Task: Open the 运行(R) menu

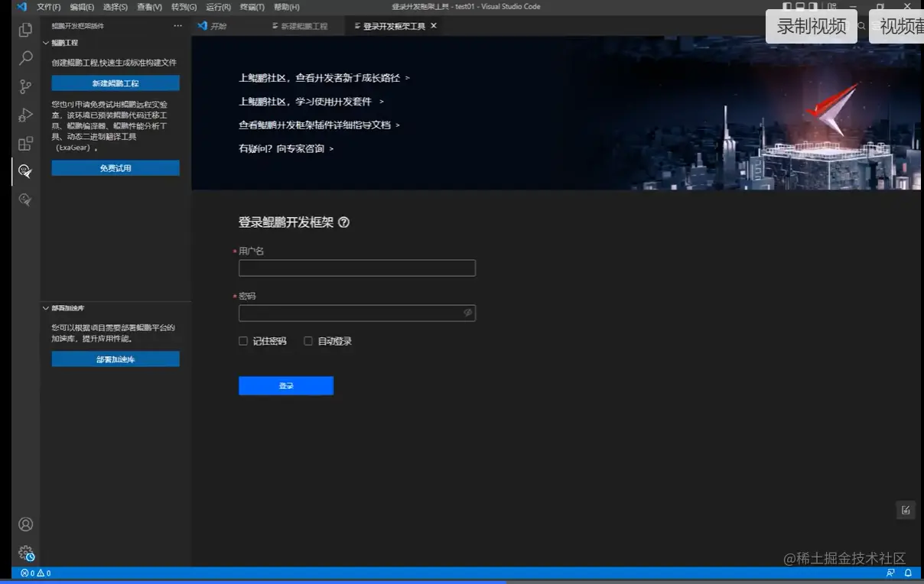Action: click(218, 7)
